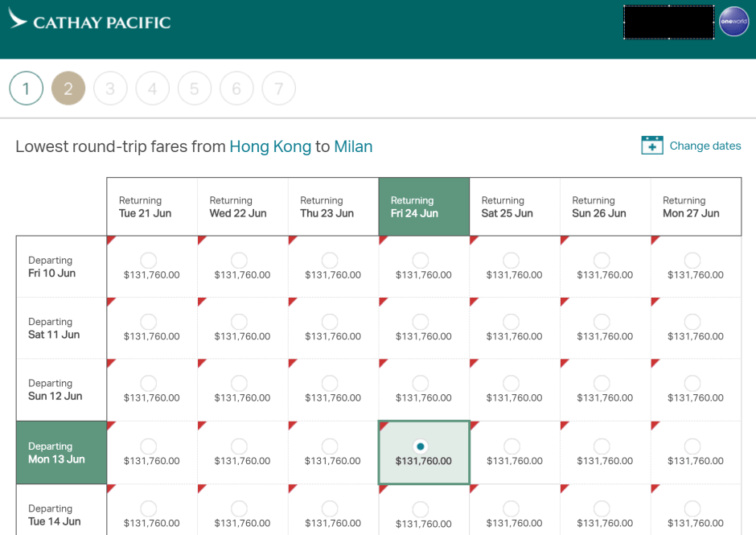Go to step 1 circle
The width and height of the screenshot is (756, 535).
26,89
